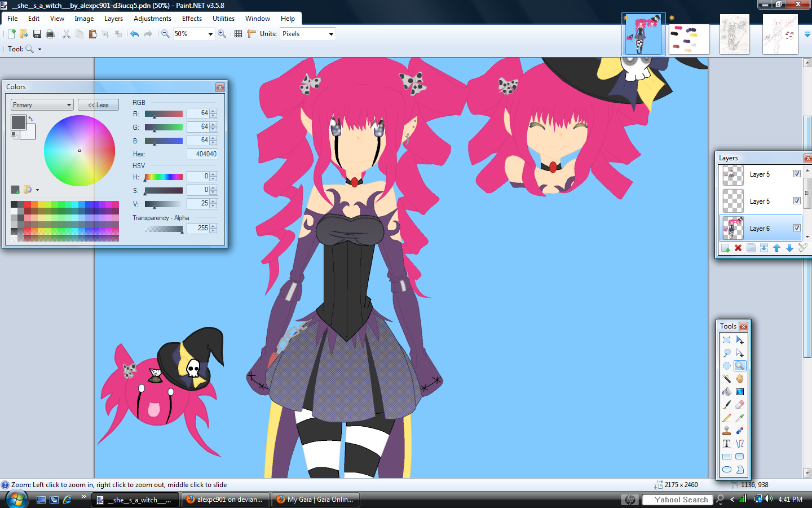Select the Eraser tool
Screen dimensions: 812x508
tap(740, 405)
